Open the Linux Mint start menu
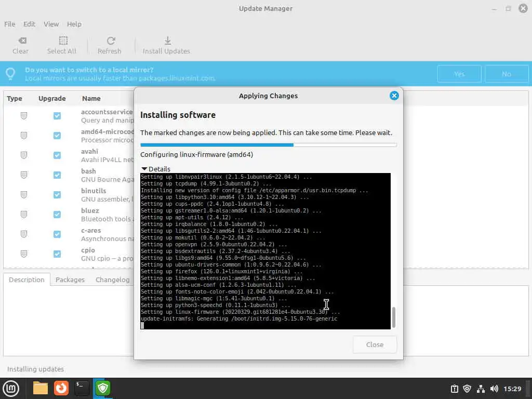The height and width of the screenshot is (399, 532). pos(11,389)
